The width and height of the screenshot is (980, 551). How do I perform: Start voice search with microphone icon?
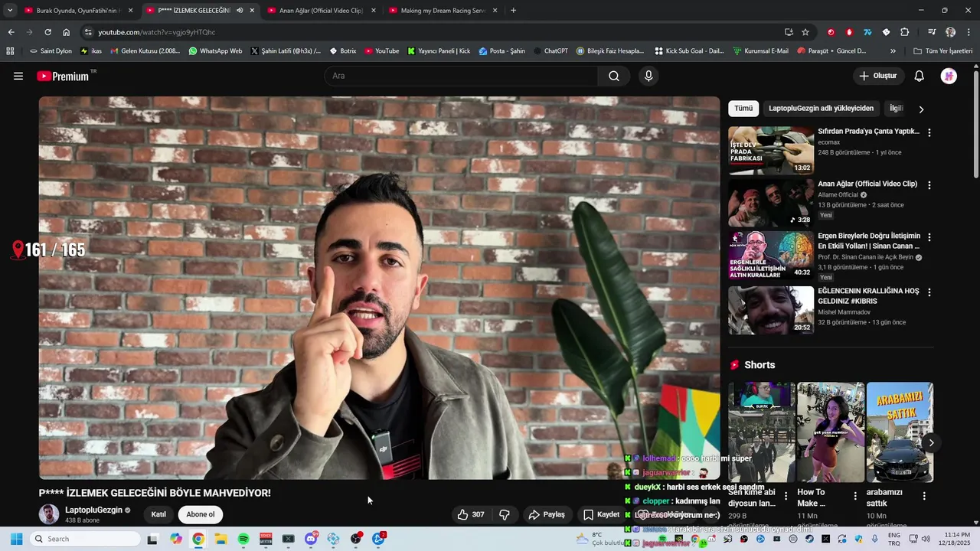click(648, 76)
